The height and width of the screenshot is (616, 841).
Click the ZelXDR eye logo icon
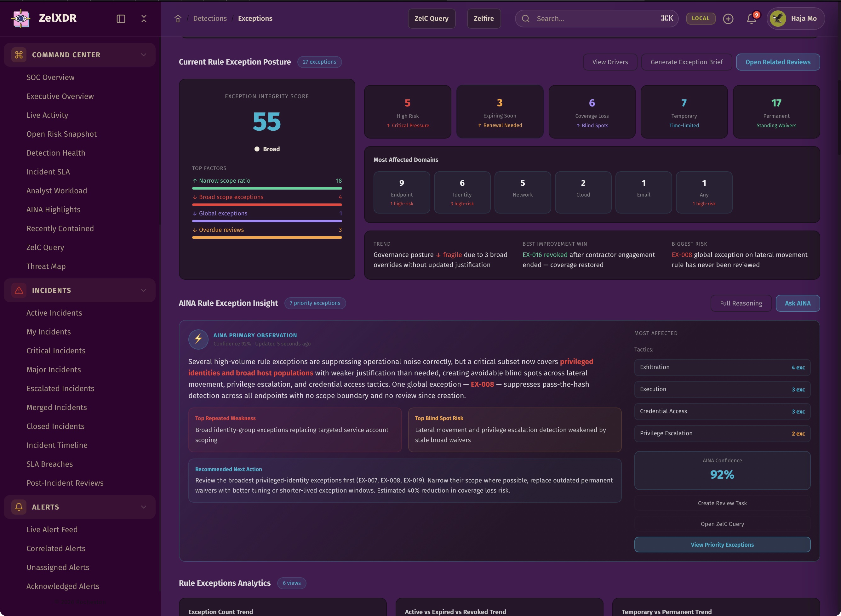click(21, 18)
